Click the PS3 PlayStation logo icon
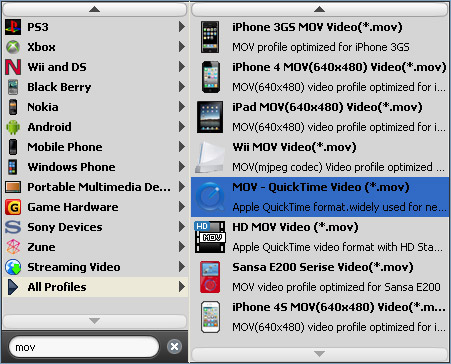The width and height of the screenshot is (451, 364). (13, 27)
